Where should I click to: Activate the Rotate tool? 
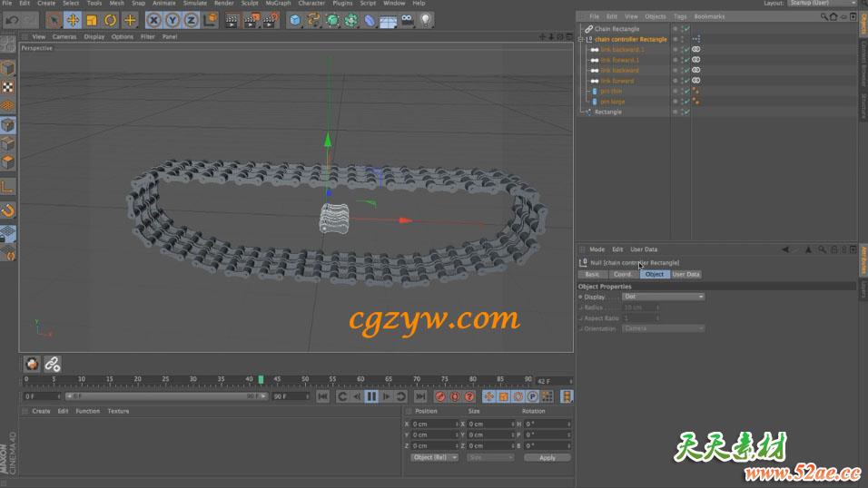point(110,21)
